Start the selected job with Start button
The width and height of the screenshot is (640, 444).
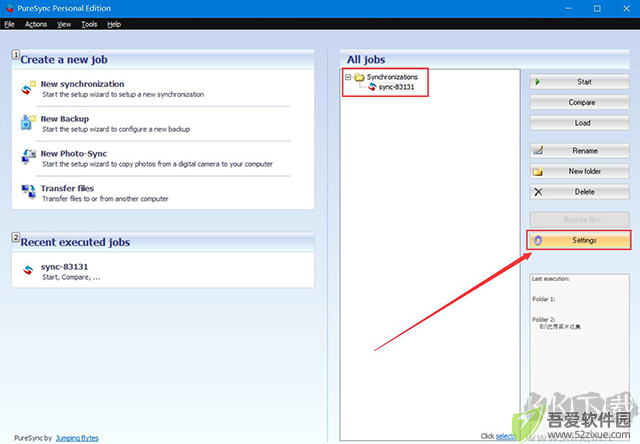tap(580, 82)
